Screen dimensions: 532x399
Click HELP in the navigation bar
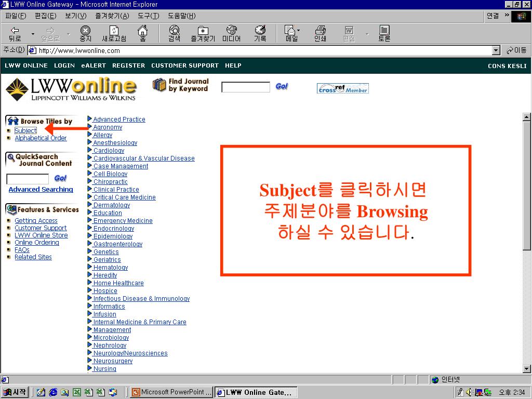click(x=233, y=65)
